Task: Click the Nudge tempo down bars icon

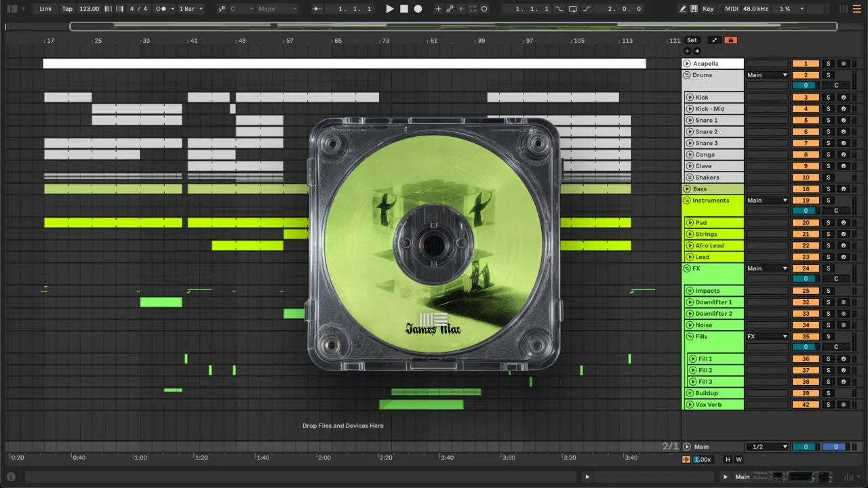Action: pyautogui.click(x=108, y=9)
